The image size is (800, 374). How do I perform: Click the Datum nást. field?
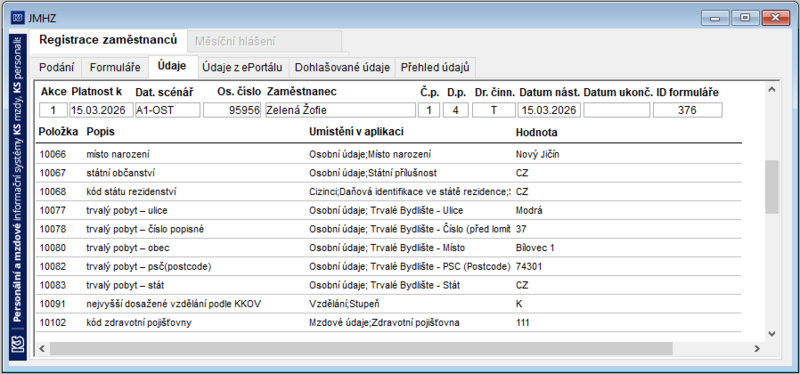(x=549, y=110)
